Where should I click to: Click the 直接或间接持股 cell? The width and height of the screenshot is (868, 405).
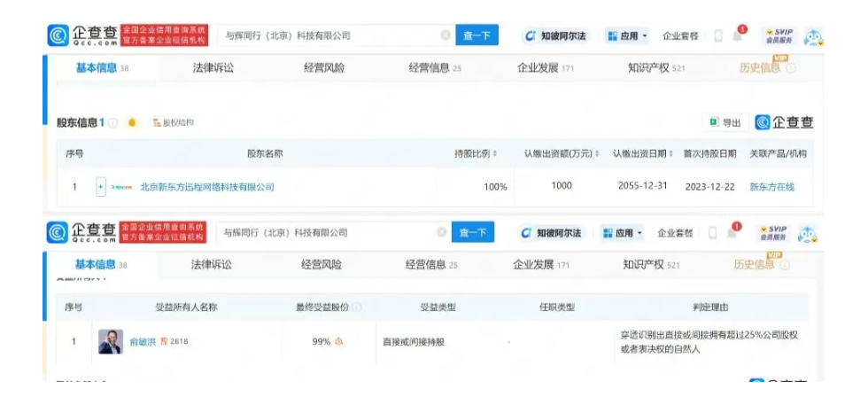coord(414,342)
